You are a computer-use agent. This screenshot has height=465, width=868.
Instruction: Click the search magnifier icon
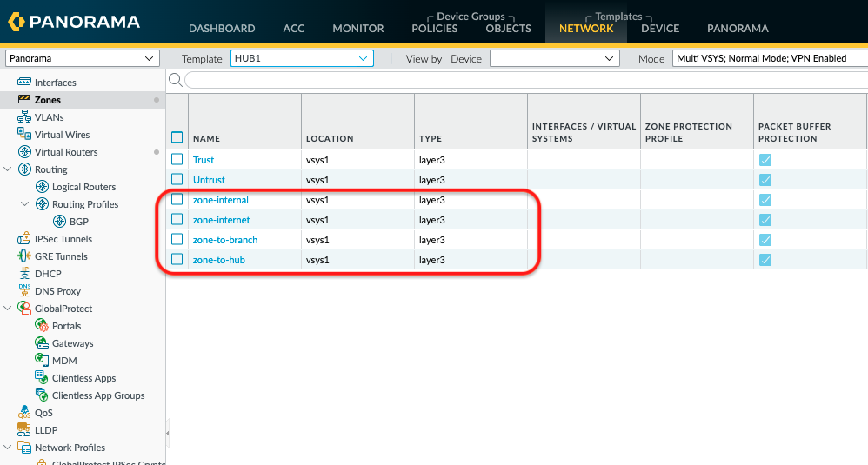tap(176, 80)
